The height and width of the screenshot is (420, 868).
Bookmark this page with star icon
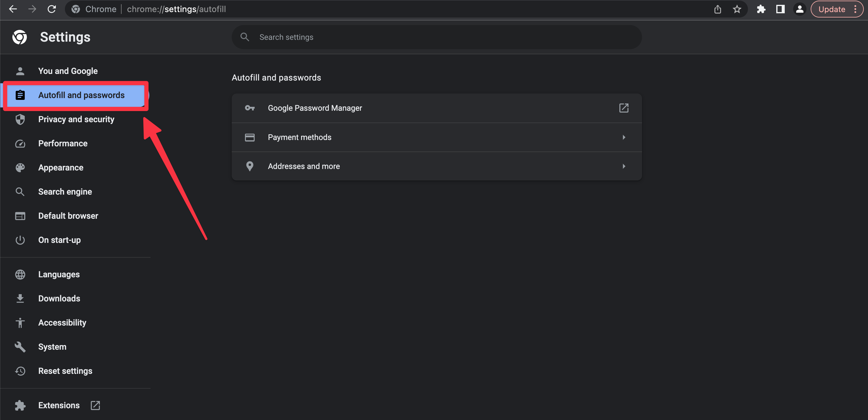[737, 9]
